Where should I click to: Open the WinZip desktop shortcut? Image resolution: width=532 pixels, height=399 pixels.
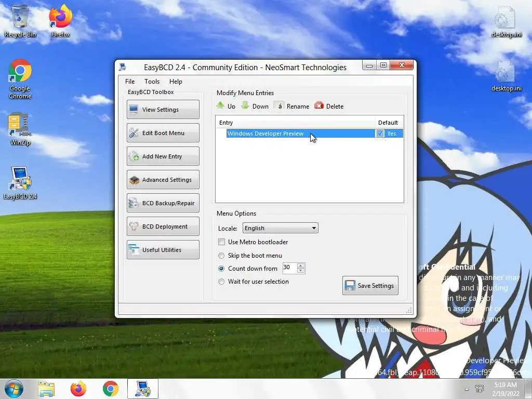pyautogui.click(x=20, y=129)
